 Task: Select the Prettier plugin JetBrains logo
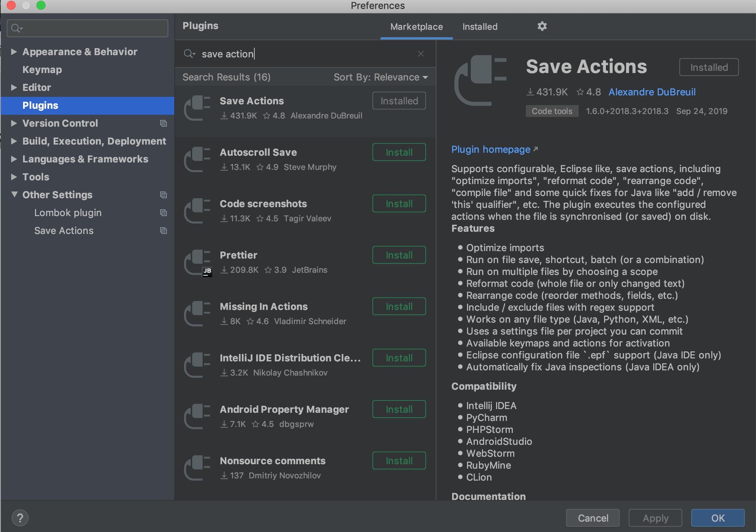207,272
